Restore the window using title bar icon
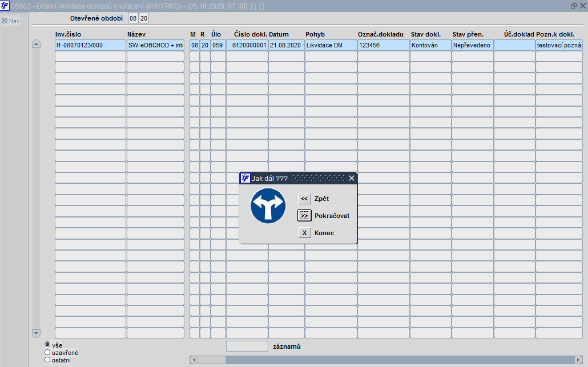The height and width of the screenshot is (367, 588). [x=573, y=6]
